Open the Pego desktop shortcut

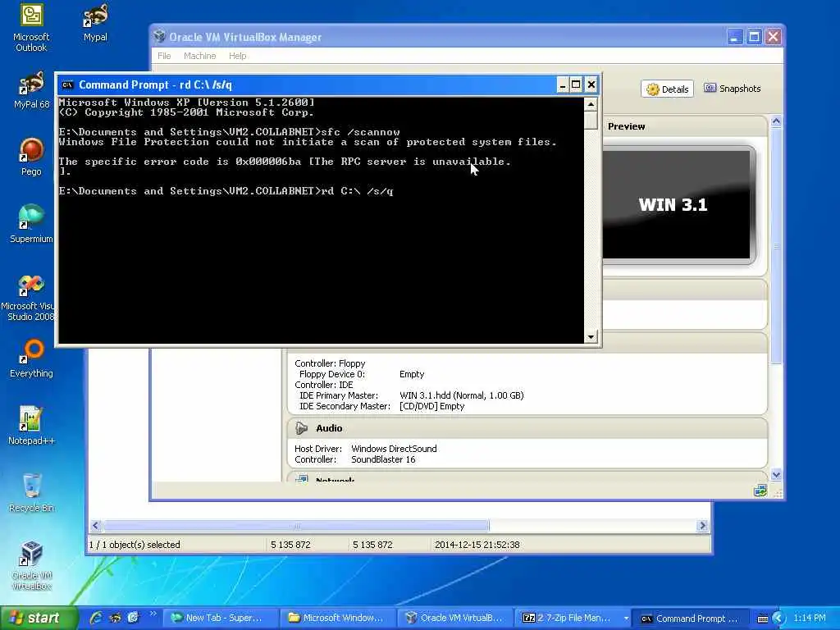31,157
